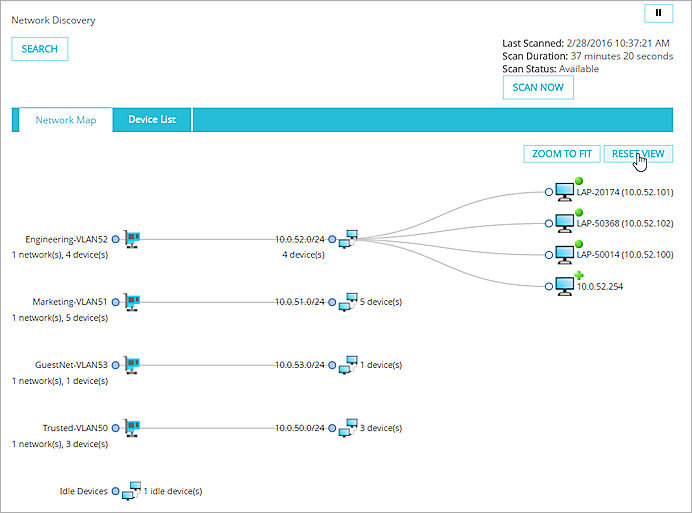
Task: Select the GuestNet-VLAN53 interface icon
Action: (x=131, y=365)
